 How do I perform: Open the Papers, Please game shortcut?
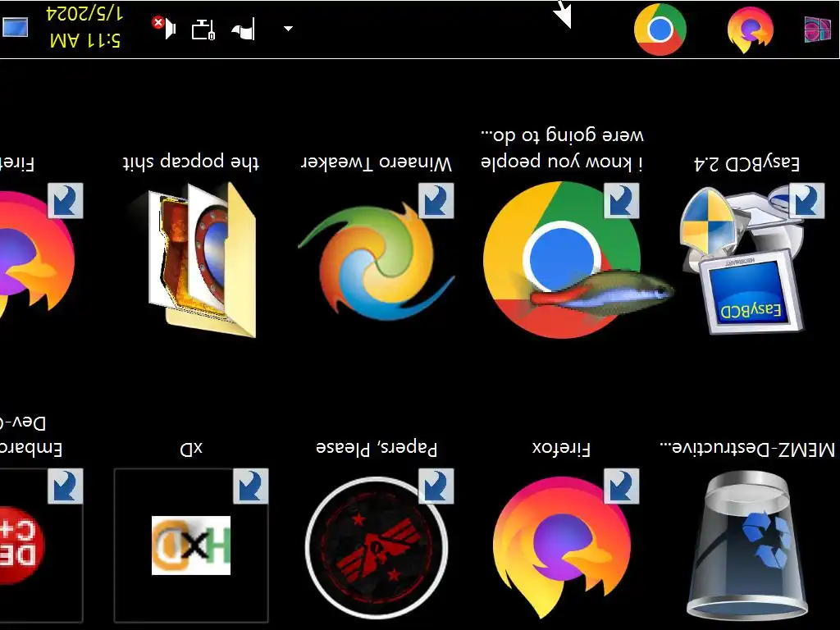pyautogui.click(x=377, y=546)
